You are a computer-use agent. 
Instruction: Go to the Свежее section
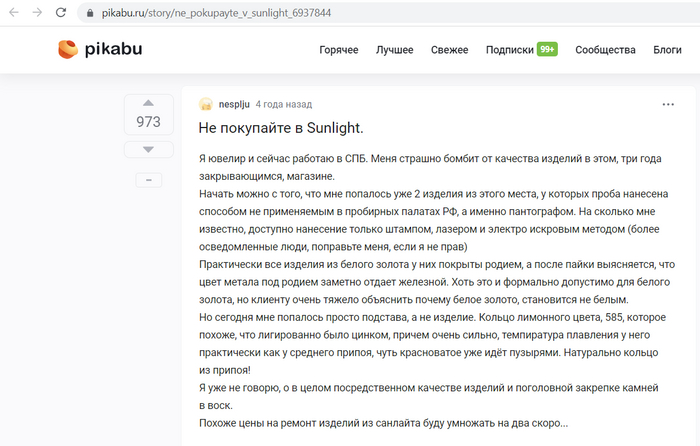(449, 50)
